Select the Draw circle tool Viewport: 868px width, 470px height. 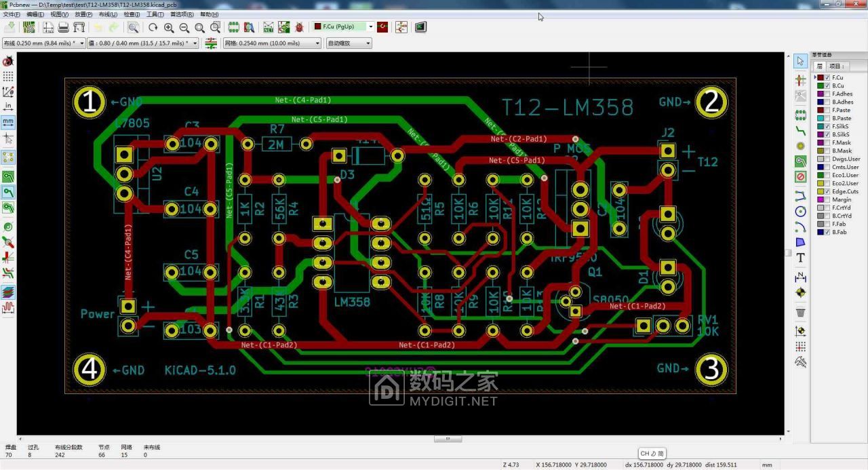[x=800, y=212]
